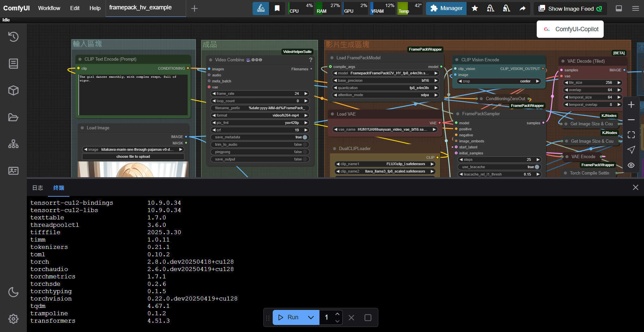644x332 pixels.
Task: Switch to the 日志 logs tab
Action: pos(38,188)
